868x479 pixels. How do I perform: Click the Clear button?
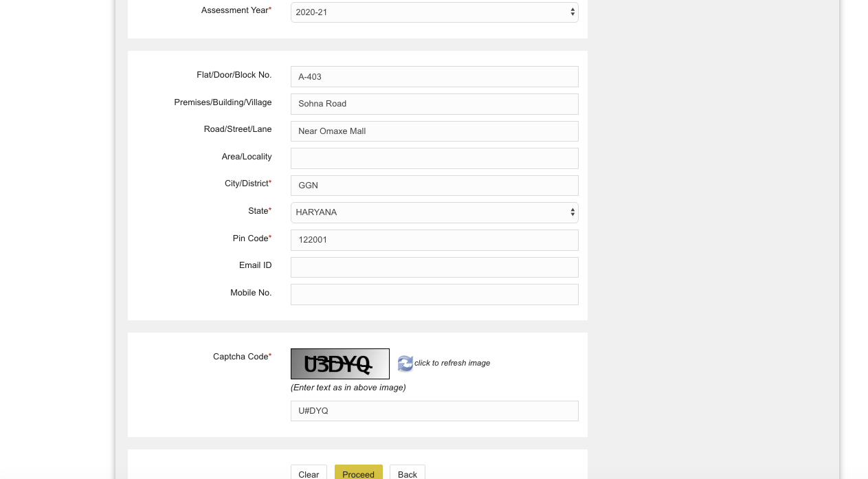(x=308, y=474)
